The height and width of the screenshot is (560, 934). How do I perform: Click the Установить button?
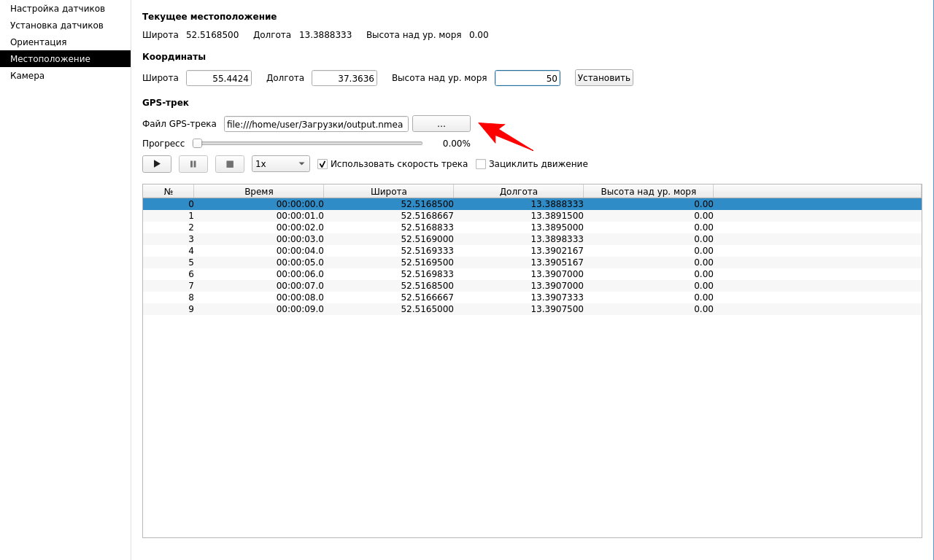(604, 78)
